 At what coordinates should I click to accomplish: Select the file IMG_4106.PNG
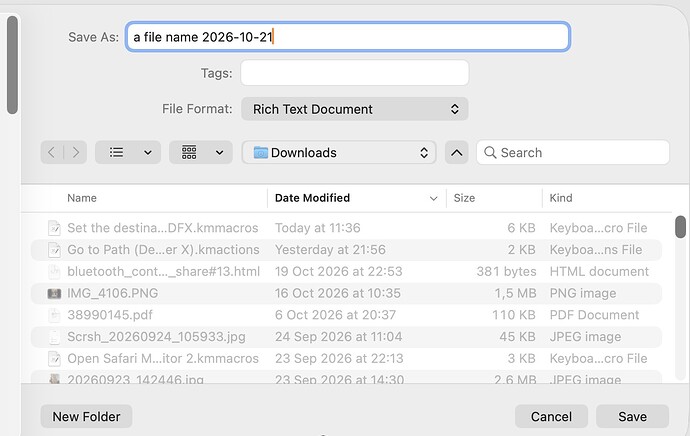point(346,293)
